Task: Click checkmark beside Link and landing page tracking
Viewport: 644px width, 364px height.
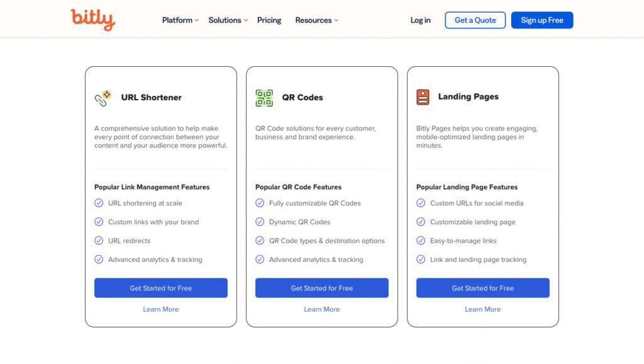Action: click(x=421, y=259)
